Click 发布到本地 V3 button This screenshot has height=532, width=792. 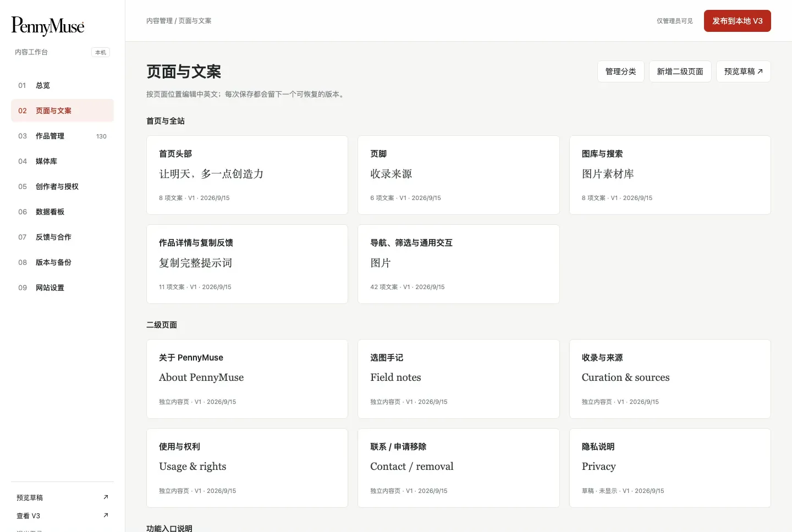click(x=737, y=21)
